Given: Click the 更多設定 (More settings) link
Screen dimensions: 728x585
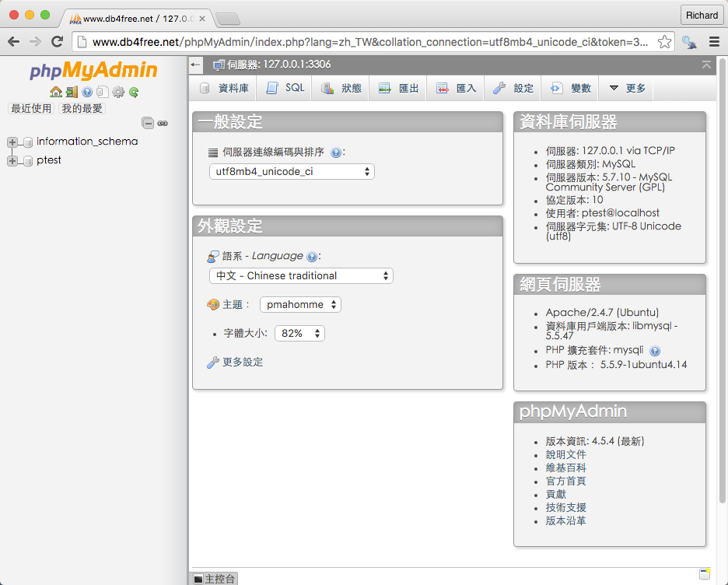Looking at the screenshot, I should click(x=242, y=363).
